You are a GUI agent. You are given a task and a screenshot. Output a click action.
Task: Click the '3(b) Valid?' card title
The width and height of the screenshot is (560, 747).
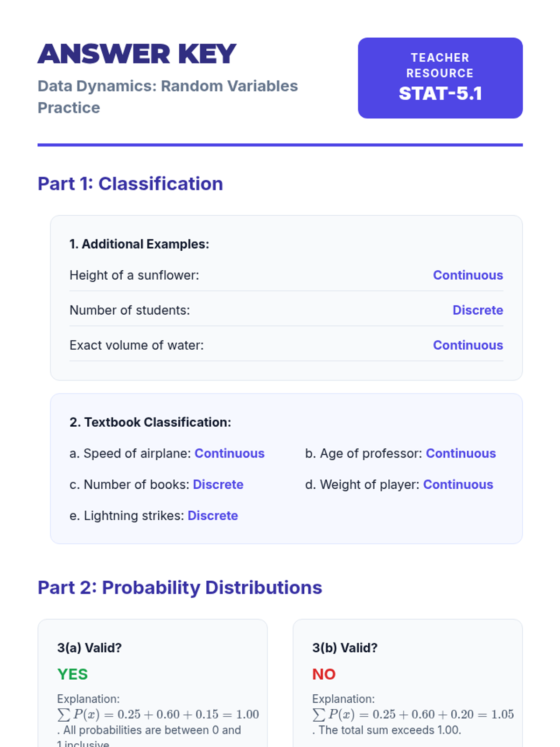[x=345, y=648]
